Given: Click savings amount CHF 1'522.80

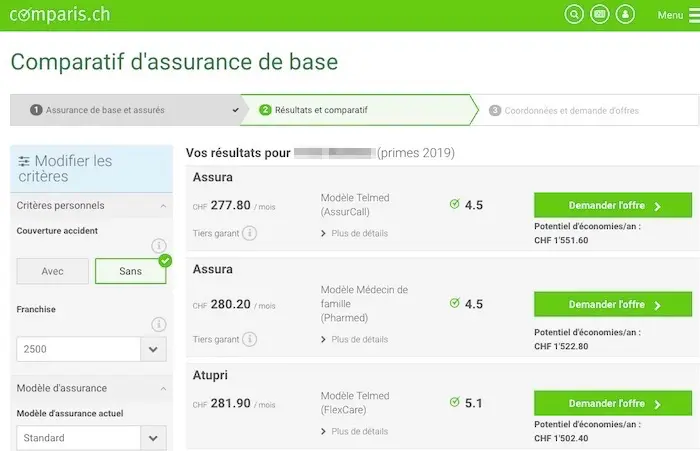Looking at the screenshot, I should [561, 347].
